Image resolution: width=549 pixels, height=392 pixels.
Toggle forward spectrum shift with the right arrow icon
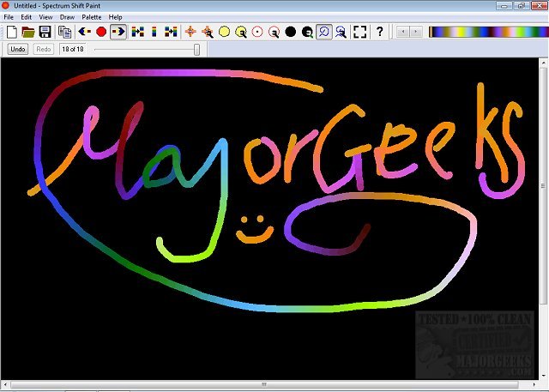click(118, 32)
